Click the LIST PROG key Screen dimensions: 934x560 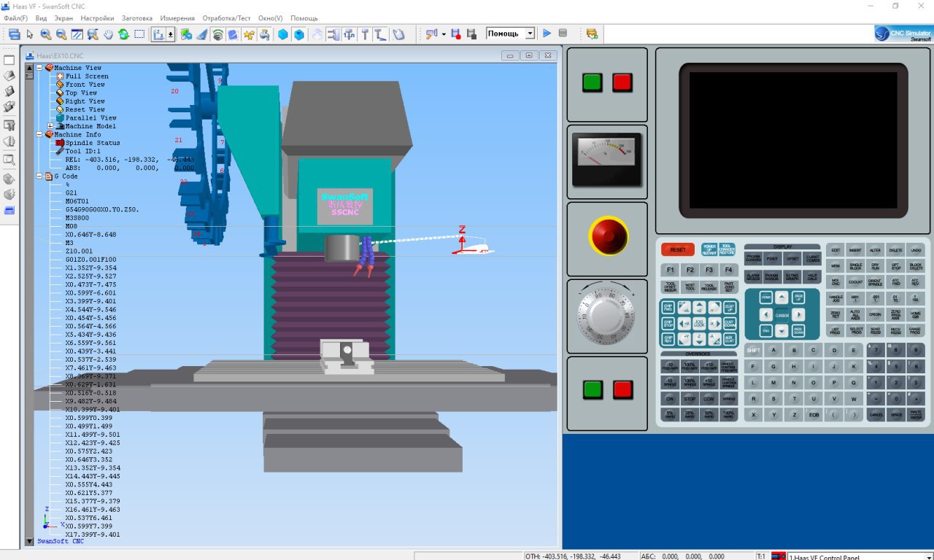click(x=835, y=330)
